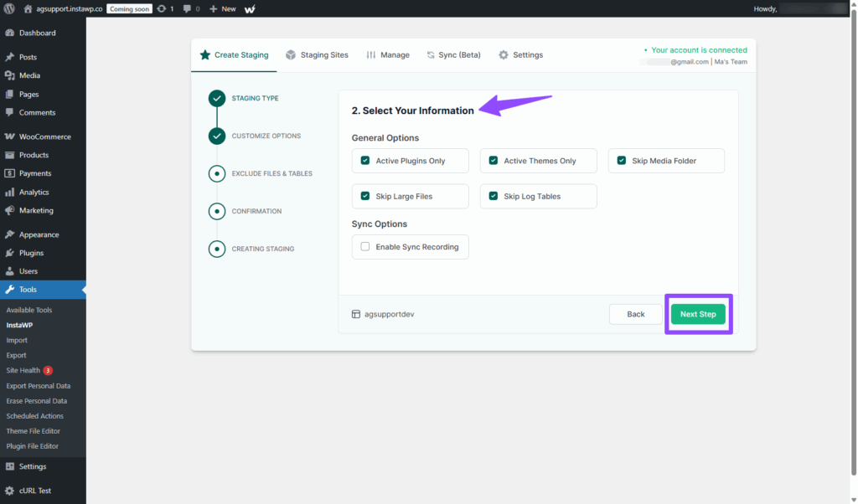Click the Staging Sites cube icon
This screenshot has height=504, width=858.
coord(291,54)
